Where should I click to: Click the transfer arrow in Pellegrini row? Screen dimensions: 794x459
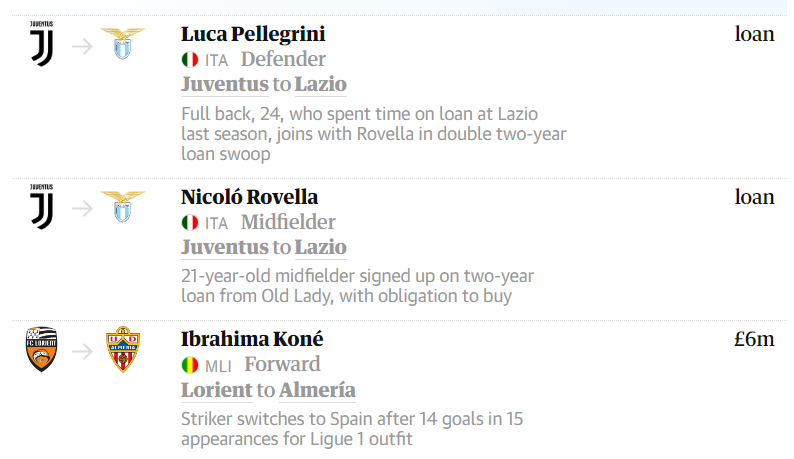(x=82, y=47)
